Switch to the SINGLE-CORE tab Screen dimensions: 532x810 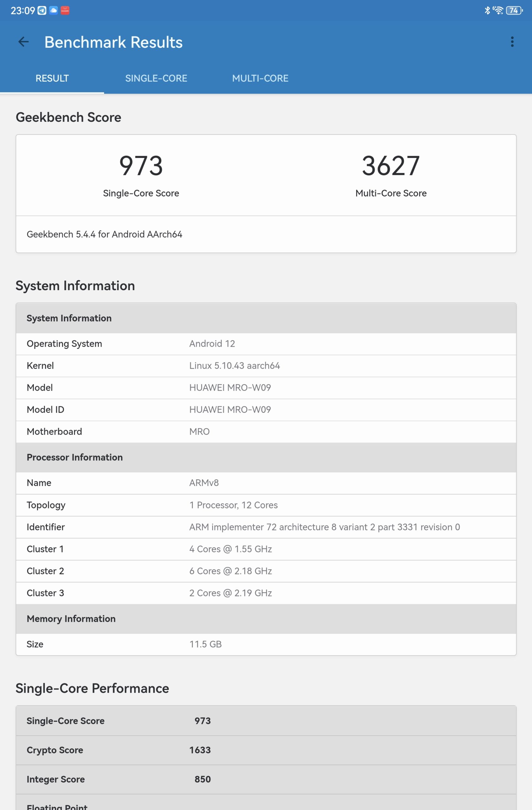(156, 78)
